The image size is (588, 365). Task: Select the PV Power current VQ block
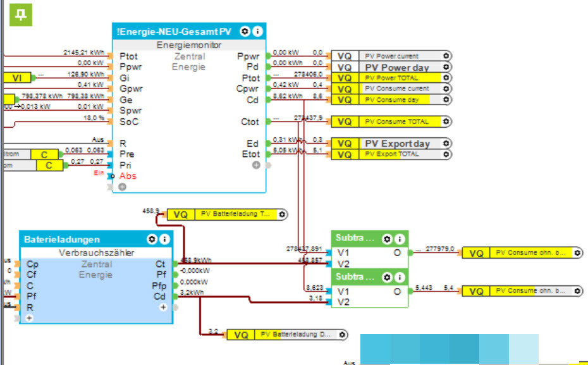[391, 56]
